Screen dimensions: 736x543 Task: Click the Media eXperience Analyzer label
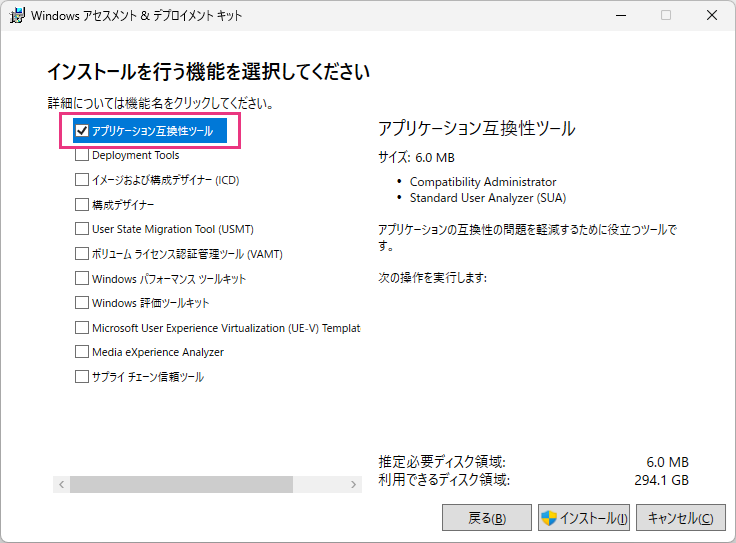tap(158, 352)
